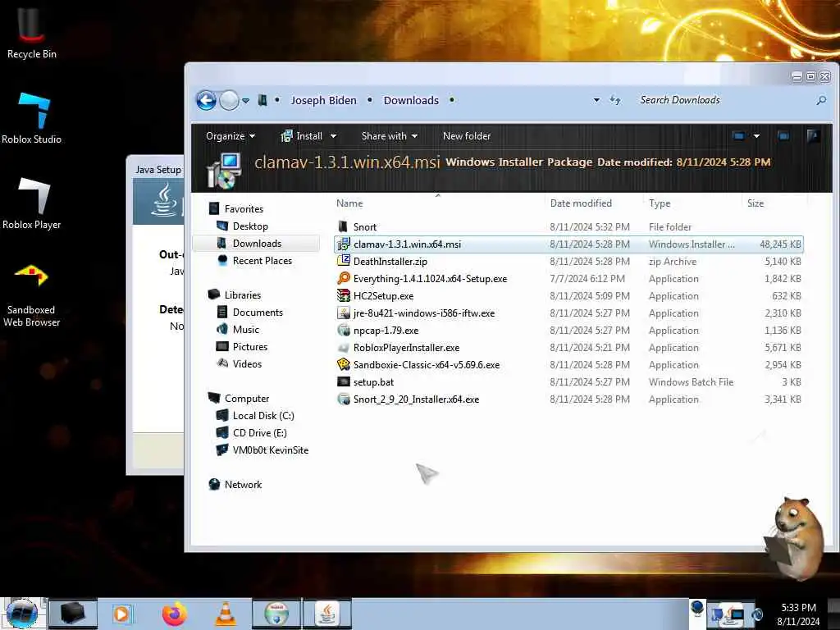The image size is (840, 630).
Task: Click the forward navigation arrow button
Action: [x=230, y=100]
